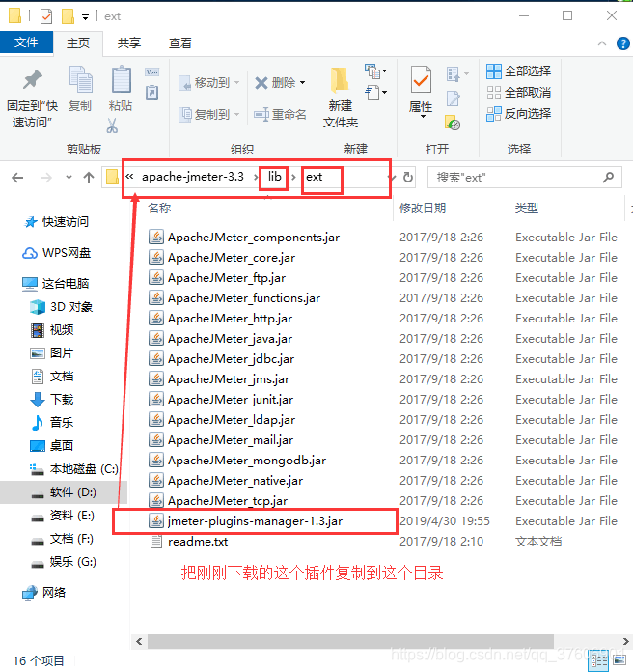633x672 pixels.
Task: Sort by 修改日期 date column header
Action: pos(423,209)
